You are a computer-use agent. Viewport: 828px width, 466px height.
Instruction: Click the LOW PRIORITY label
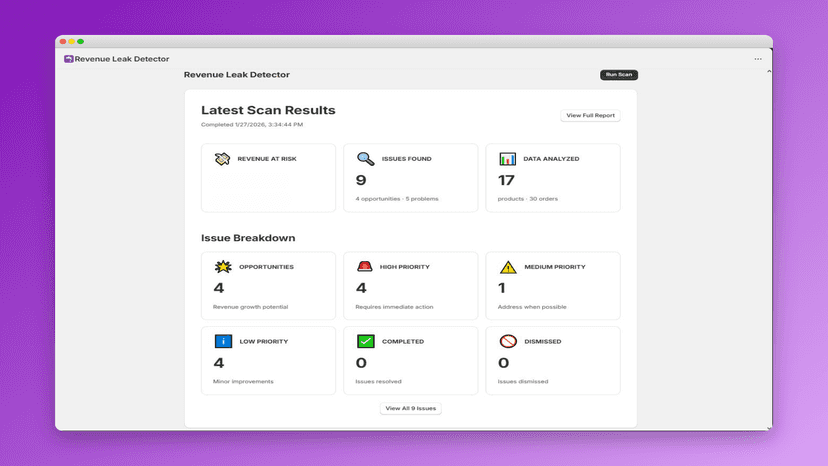pos(264,341)
